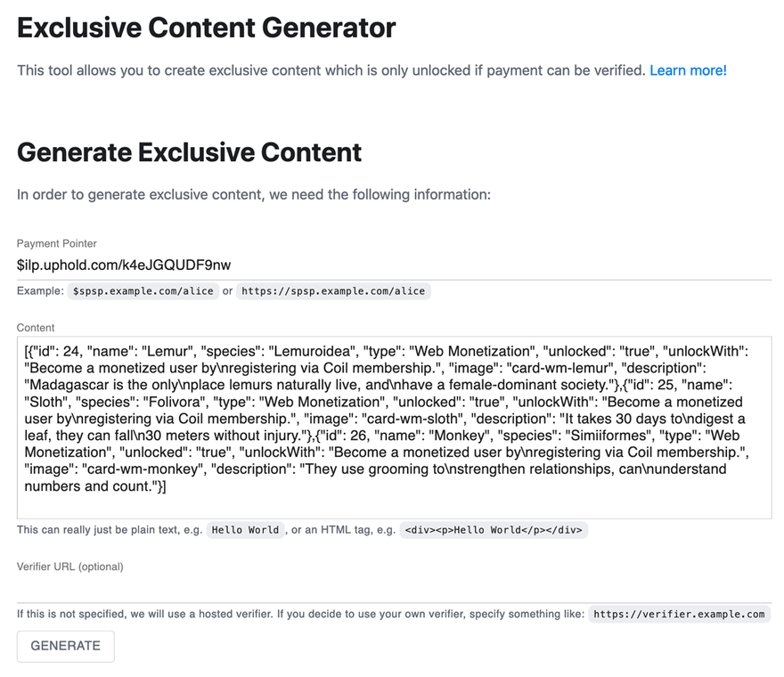
Task: Select the "Payment Pointer" field label
Action: click(57, 244)
